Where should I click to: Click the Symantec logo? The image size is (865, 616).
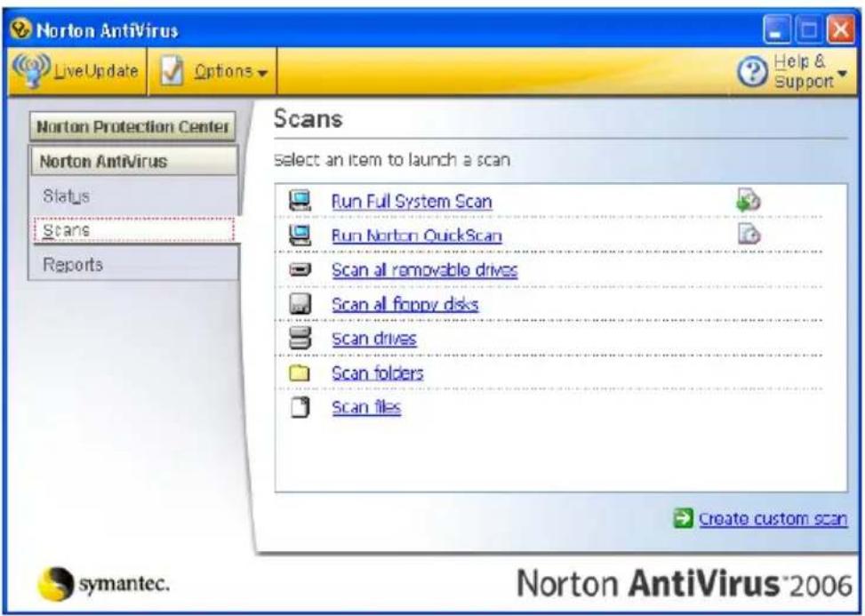coord(104,583)
